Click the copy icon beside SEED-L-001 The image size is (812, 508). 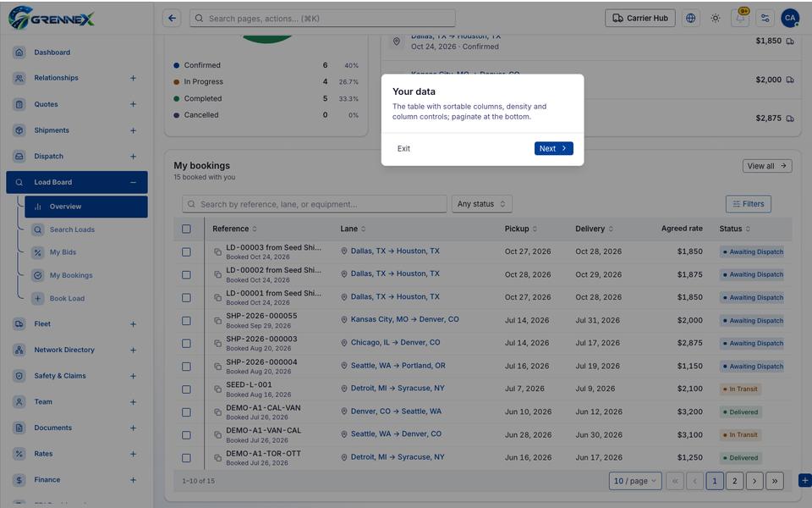coord(218,389)
